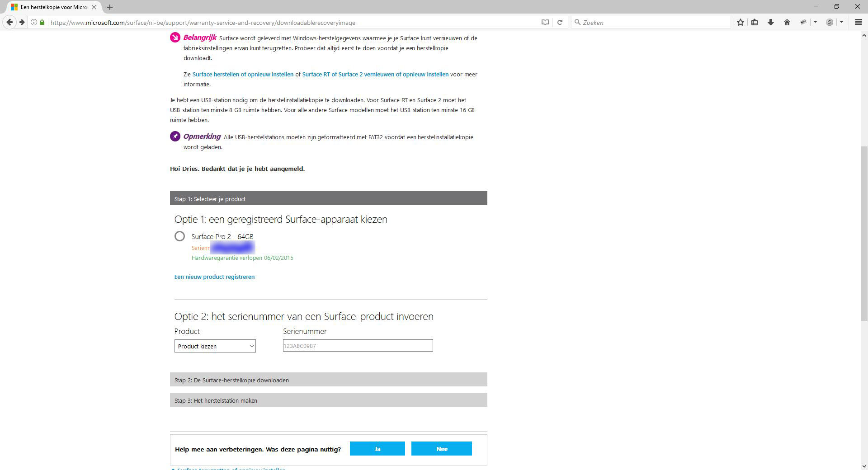Show your bookmarks list

(755, 22)
